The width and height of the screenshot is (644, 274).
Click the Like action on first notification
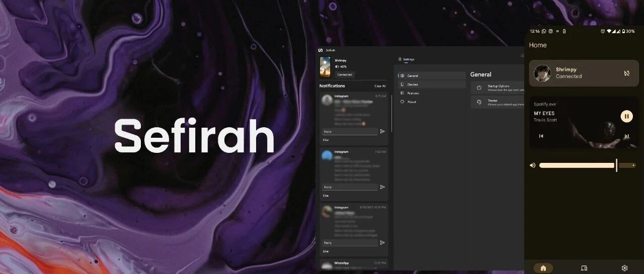pyautogui.click(x=326, y=140)
